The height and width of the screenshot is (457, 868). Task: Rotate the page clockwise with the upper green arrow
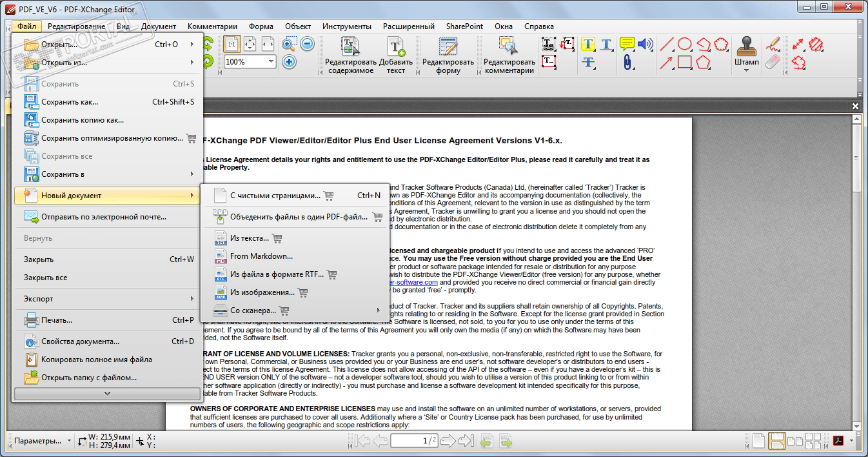click(208, 45)
